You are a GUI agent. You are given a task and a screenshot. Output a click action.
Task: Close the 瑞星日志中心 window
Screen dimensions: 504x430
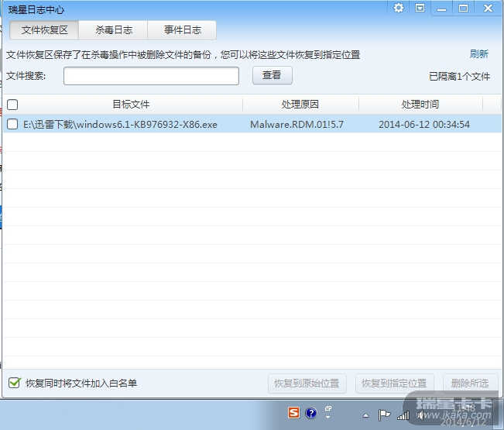(x=488, y=9)
